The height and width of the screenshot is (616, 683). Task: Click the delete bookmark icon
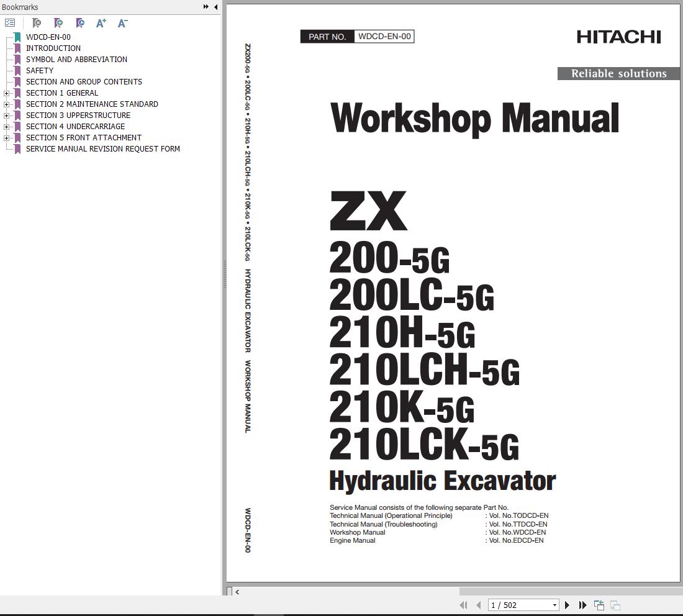pyautogui.click(x=37, y=22)
